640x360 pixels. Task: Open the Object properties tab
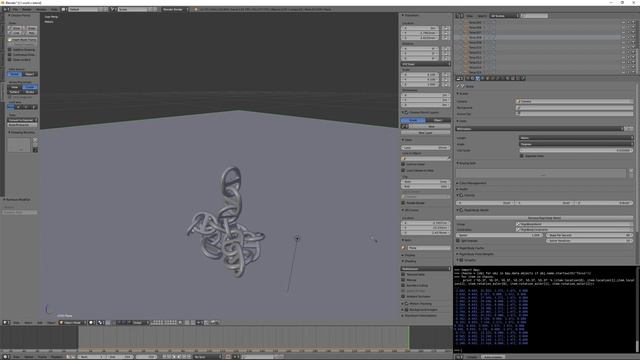coord(487,78)
